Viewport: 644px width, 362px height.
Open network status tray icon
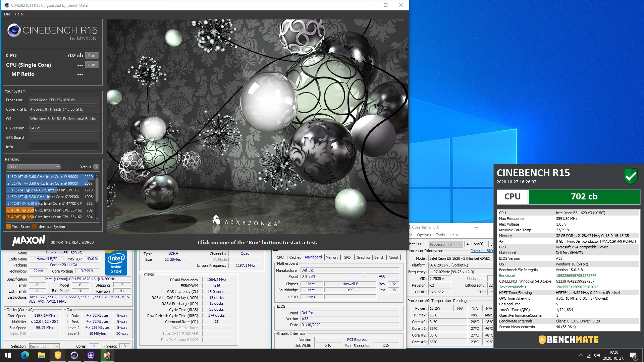[x=589, y=356]
